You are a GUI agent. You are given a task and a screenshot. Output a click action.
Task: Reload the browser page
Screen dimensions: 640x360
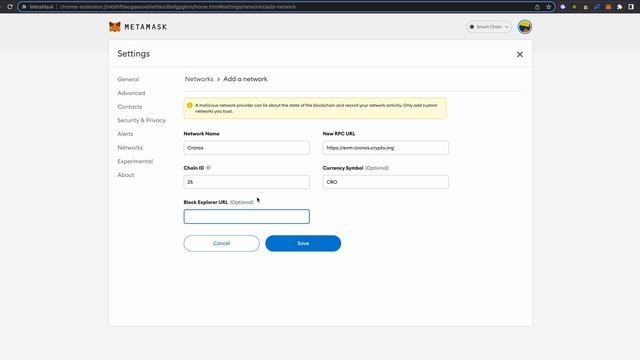point(10,7)
